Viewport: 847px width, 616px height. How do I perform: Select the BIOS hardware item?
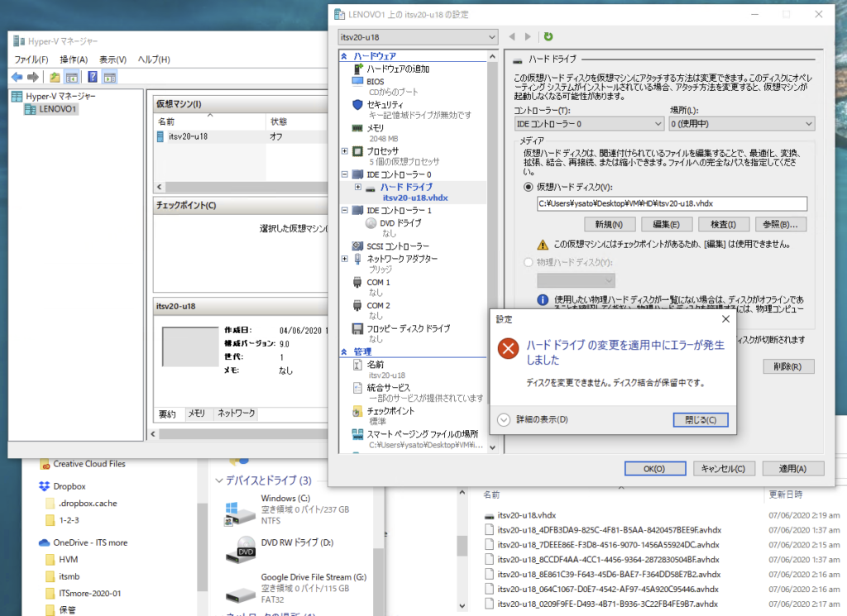(376, 81)
